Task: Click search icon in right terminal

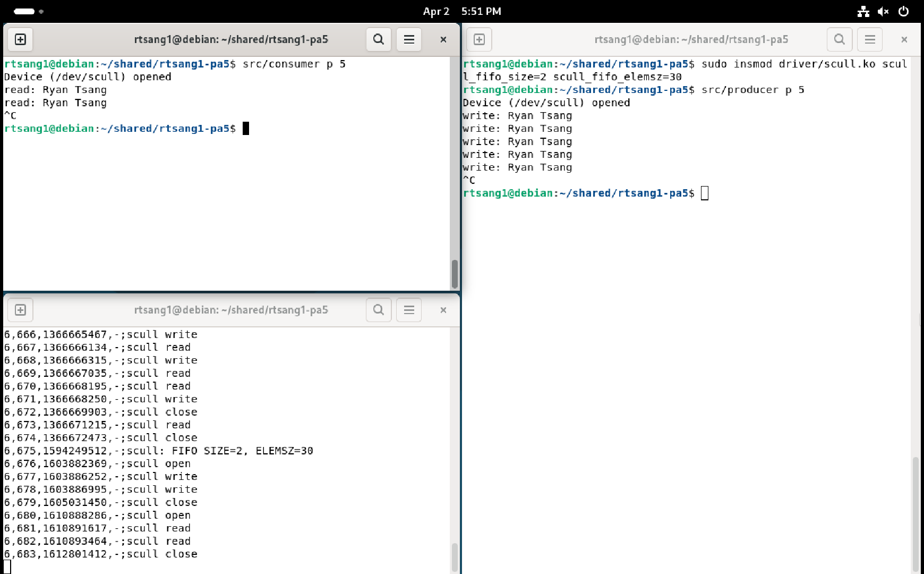Action: pyautogui.click(x=839, y=39)
